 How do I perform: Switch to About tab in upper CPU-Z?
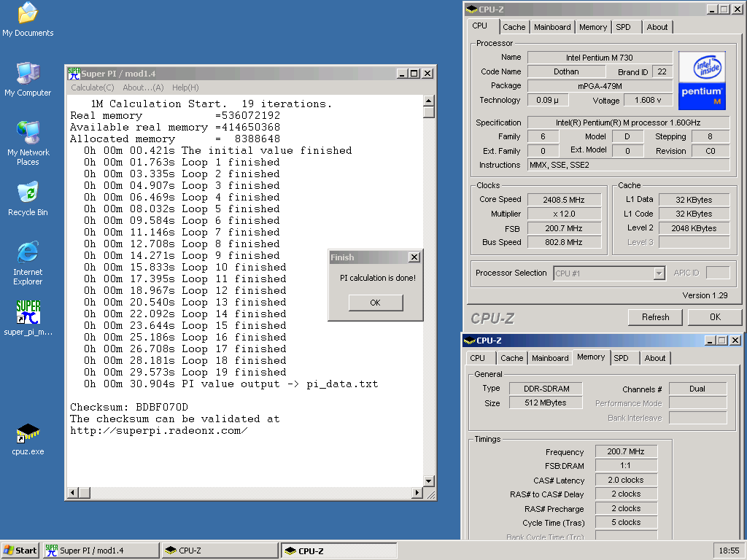[x=657, y=27]
